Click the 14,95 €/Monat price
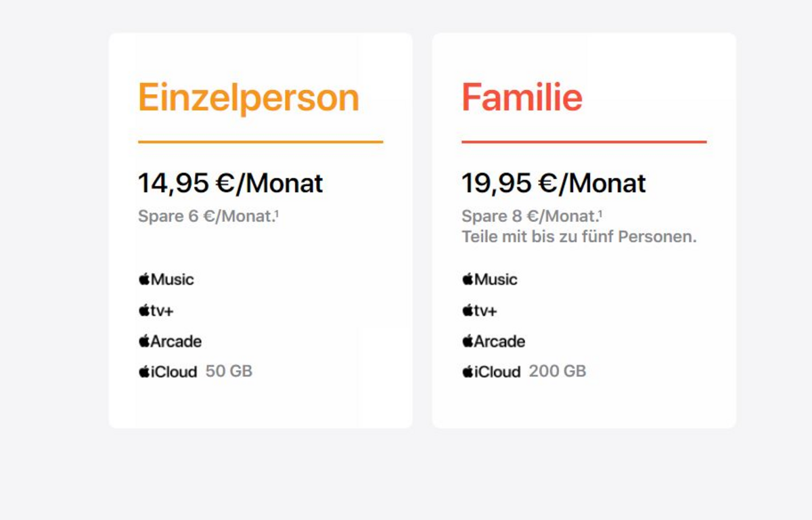Viewport: 812px width, 520px height. (x=231, y=183)
